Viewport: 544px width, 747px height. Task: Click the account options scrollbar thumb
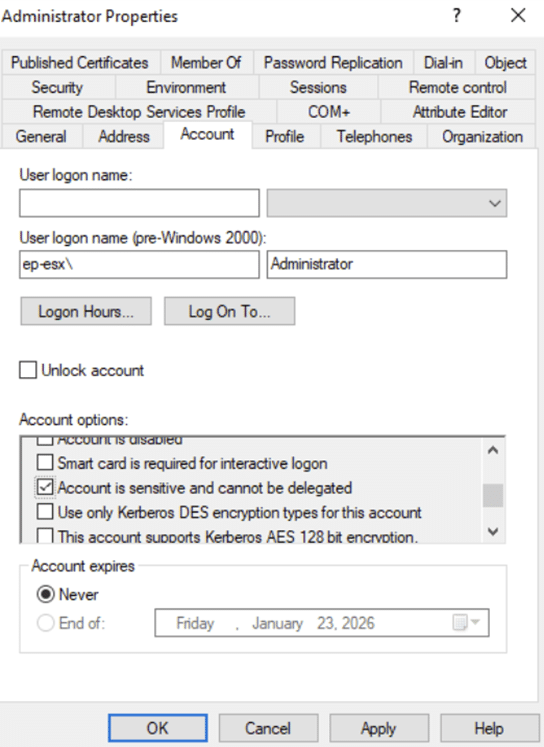494,495
